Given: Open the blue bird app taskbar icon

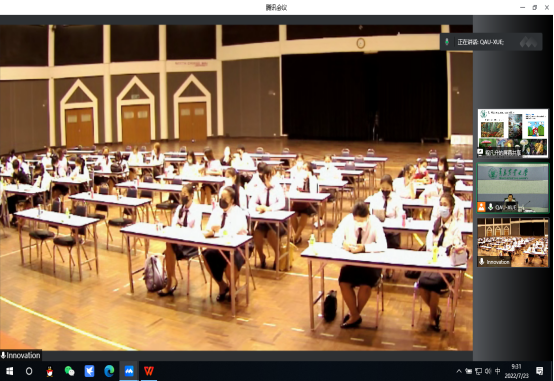Looking at the screenshot, I should [89, 371].
